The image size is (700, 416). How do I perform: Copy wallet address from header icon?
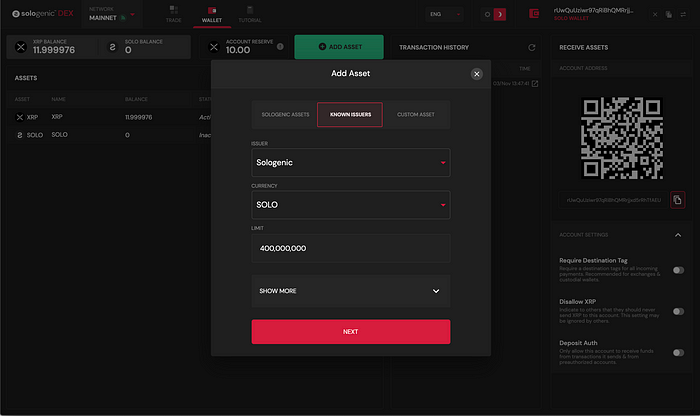(x=669, y=14)
